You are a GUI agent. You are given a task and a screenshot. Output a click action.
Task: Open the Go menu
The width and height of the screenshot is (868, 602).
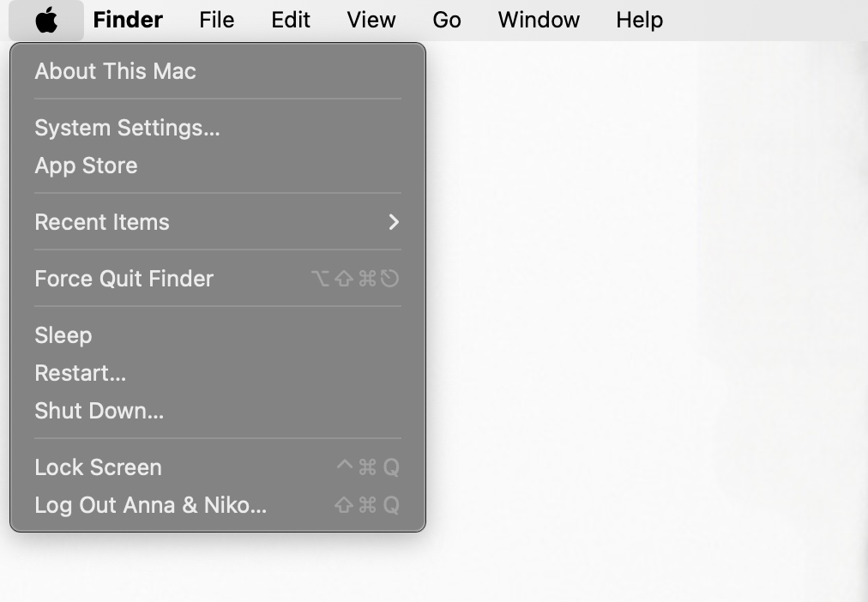pos(446,20)
